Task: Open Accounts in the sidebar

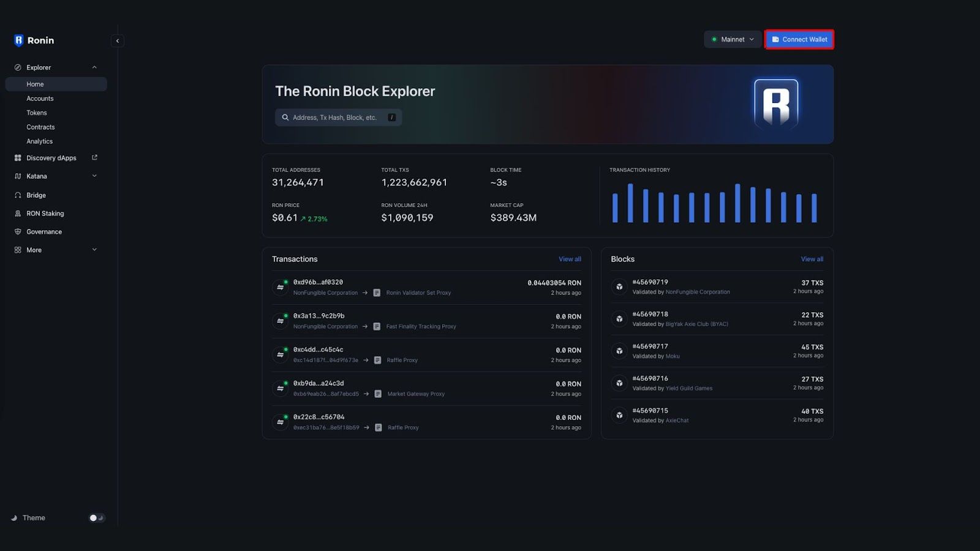Action: (x=40, y=99)
